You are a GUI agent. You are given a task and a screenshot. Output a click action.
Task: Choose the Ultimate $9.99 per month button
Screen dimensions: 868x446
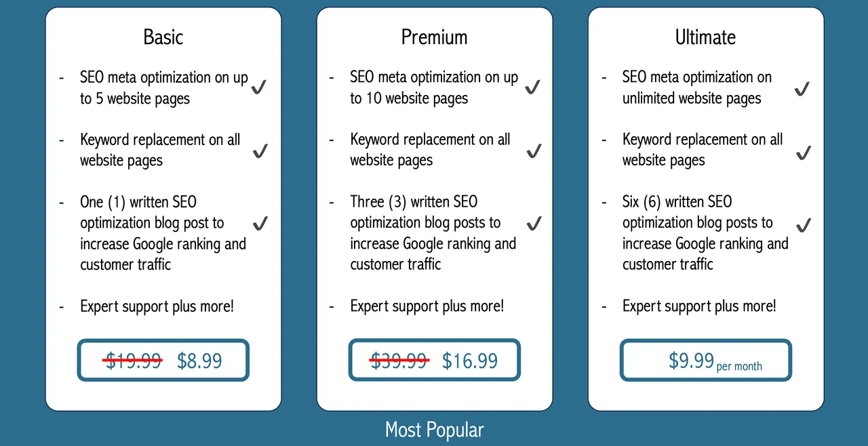coord(706,361)
